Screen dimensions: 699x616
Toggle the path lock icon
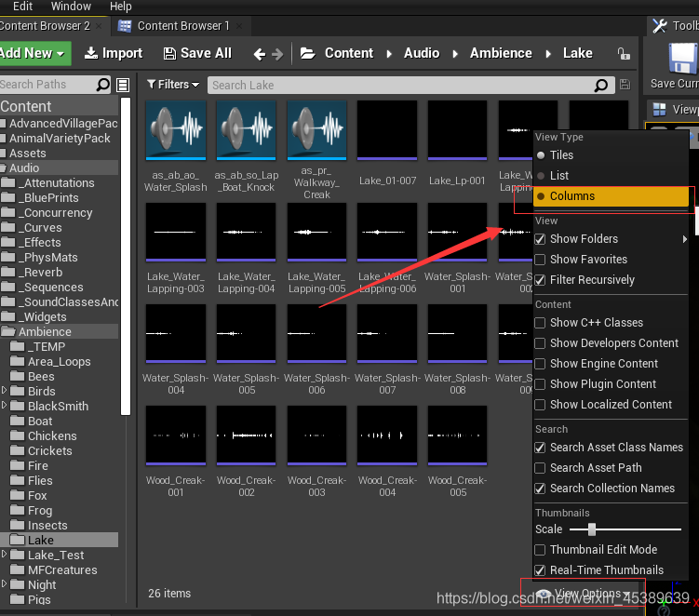tap(624, 53)
